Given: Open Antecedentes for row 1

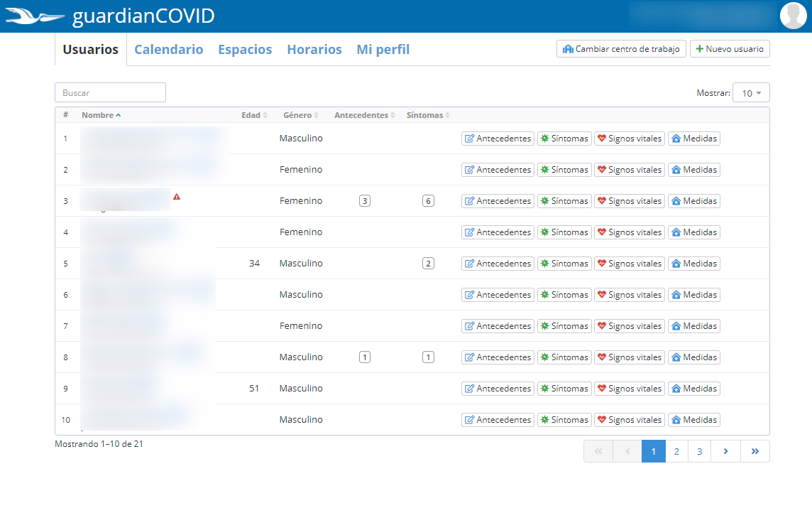Looking at the screenshot, I should pos(498,139).
